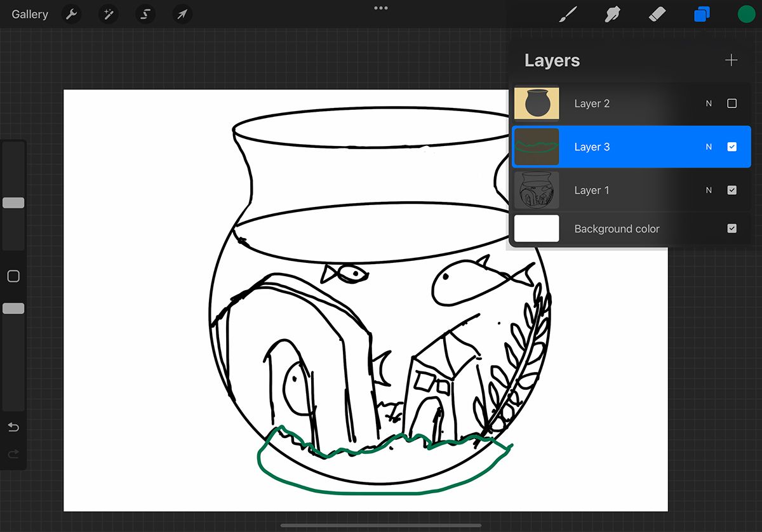Open the Layers panel icon
The height and width of the screenshot is (532, 762).
[x=702, y=14]
